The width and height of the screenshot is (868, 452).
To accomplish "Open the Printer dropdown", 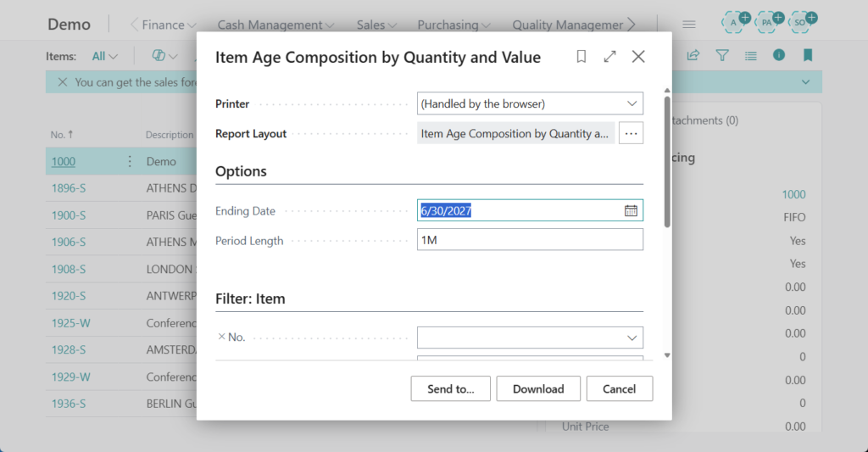I will coord(530,103).
